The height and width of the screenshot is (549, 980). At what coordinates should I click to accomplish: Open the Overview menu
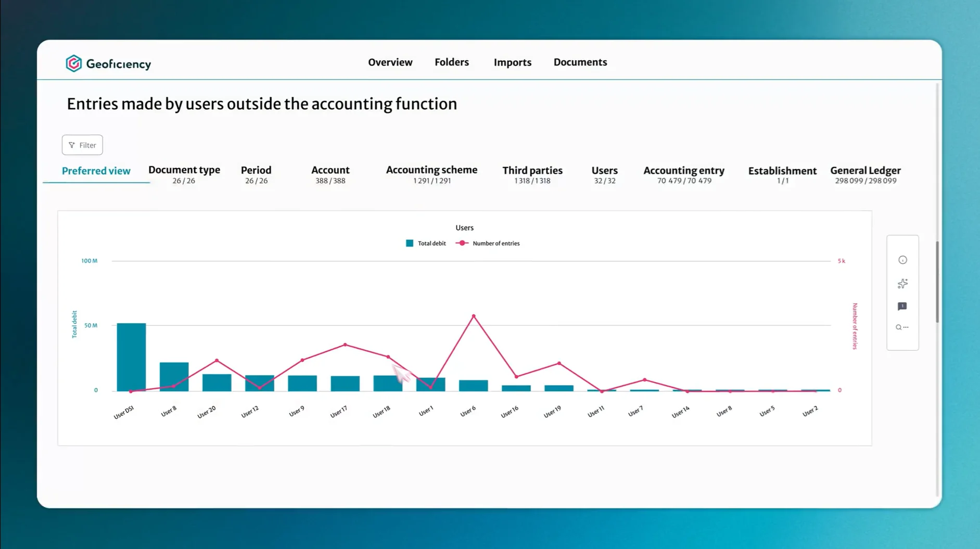click(x=390, y=62)
